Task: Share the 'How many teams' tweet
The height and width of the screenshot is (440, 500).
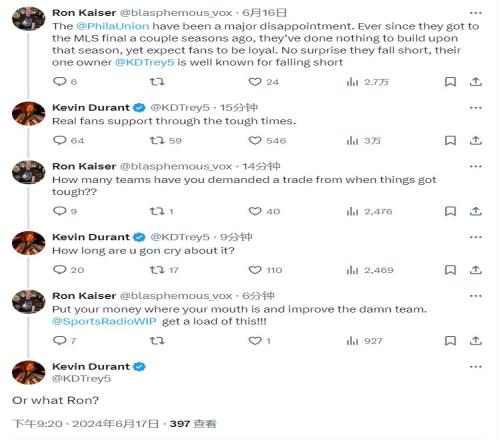Action: [476, 211]
